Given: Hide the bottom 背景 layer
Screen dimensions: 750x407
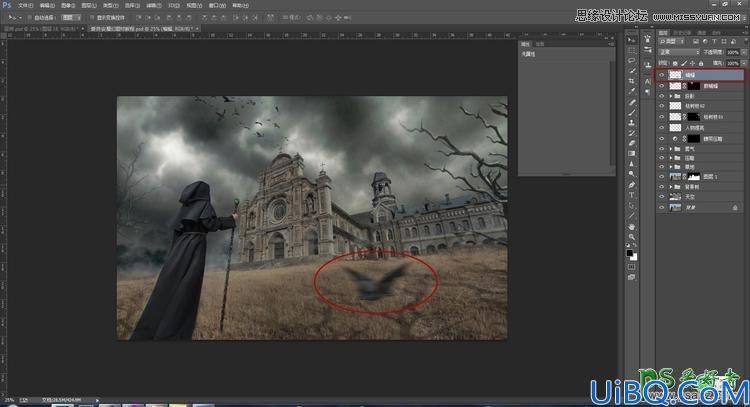Looking at the screenshot, I should point(662,208).
